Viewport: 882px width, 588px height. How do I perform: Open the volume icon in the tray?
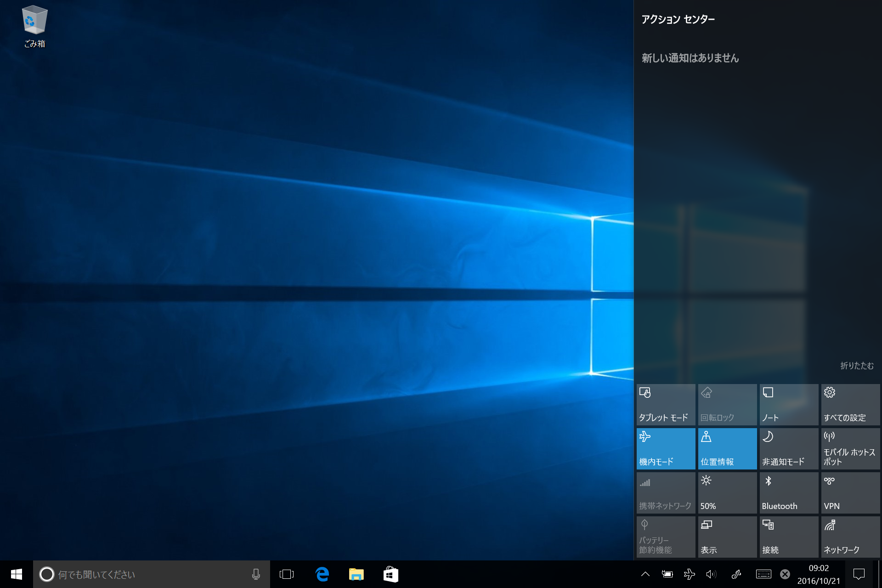[x=711, y=574]
